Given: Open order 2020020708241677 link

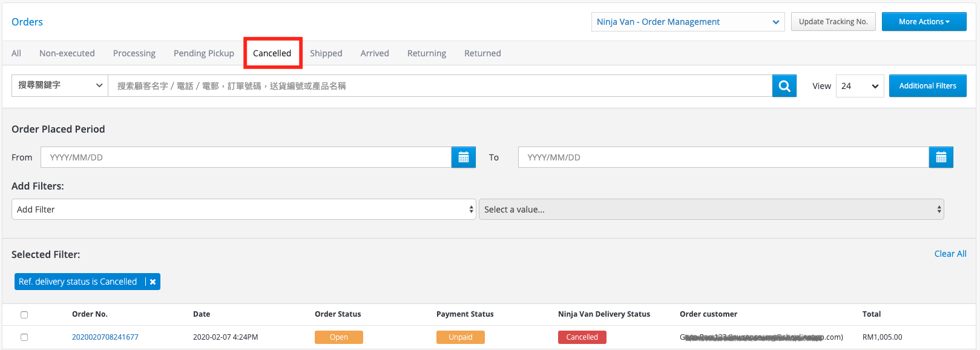Looking at the screenshot, I should pos(105,337).
